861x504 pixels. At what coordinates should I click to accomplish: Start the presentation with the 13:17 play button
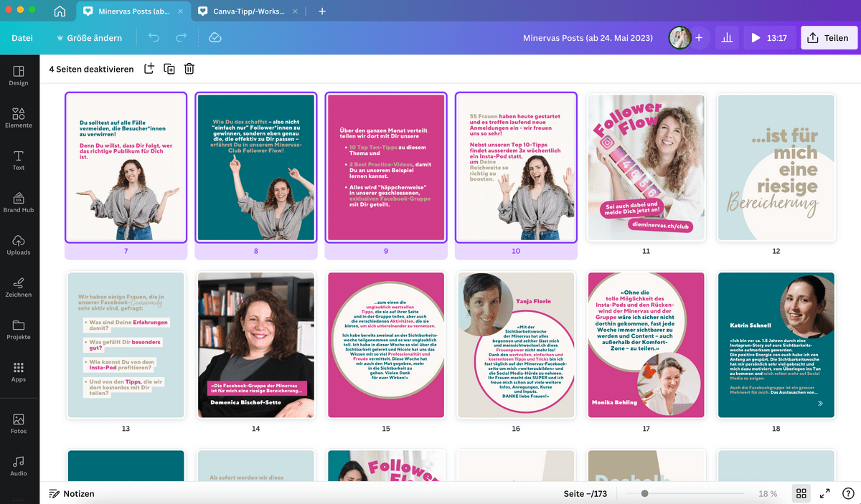768,38
